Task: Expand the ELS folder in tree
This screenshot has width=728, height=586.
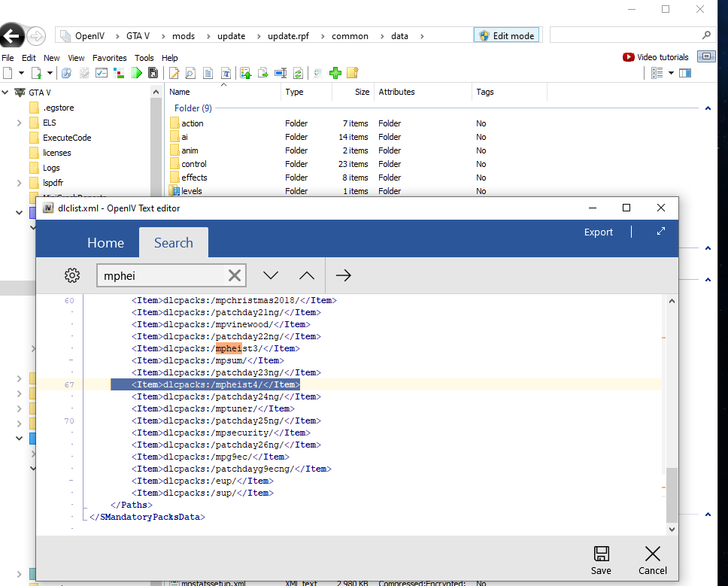Action: [19, 123]
